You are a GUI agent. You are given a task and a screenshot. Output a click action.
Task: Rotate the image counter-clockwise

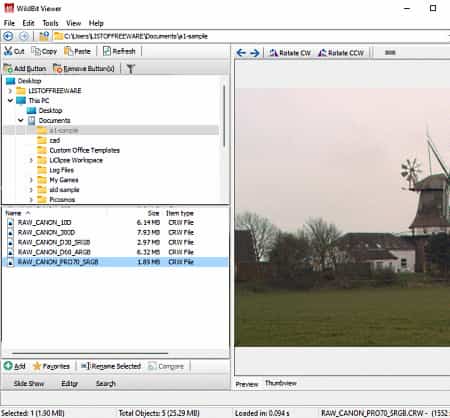(x=341, y=53)
